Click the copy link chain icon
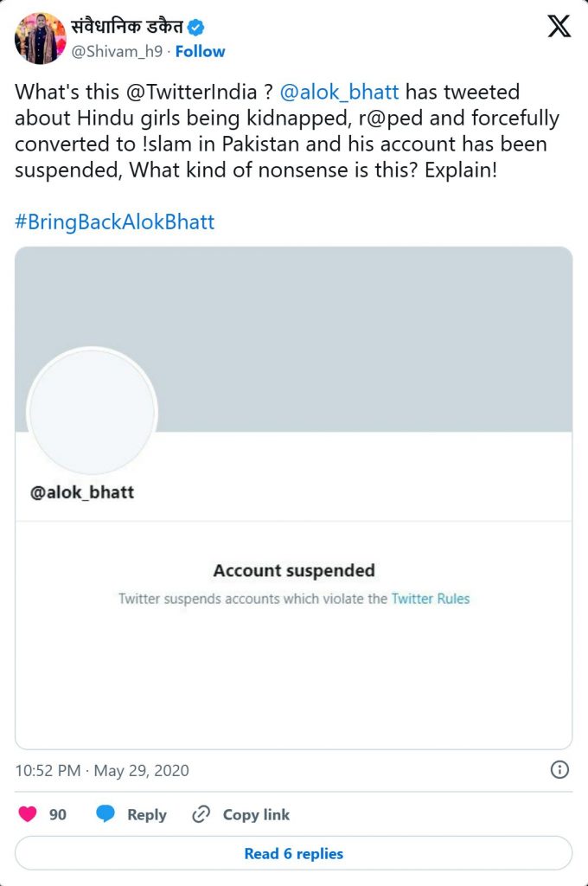 201,814
